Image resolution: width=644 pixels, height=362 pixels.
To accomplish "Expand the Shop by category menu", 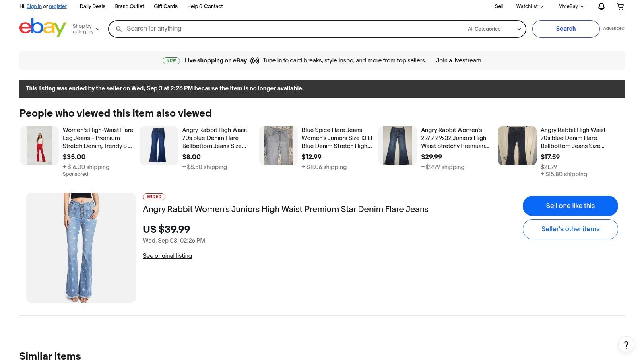I will coord(86,29).
